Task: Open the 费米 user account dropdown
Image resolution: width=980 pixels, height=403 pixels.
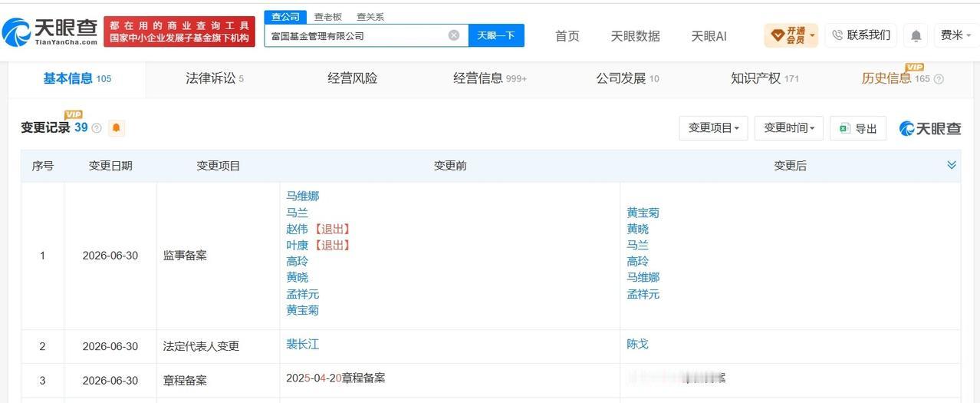Action: coord(955,35)
